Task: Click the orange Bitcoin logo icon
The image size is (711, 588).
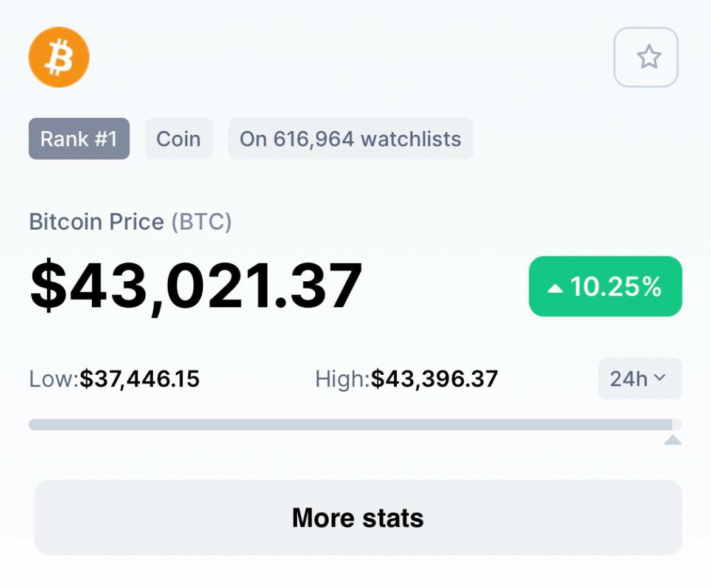Action: click(x=59, y=57)
